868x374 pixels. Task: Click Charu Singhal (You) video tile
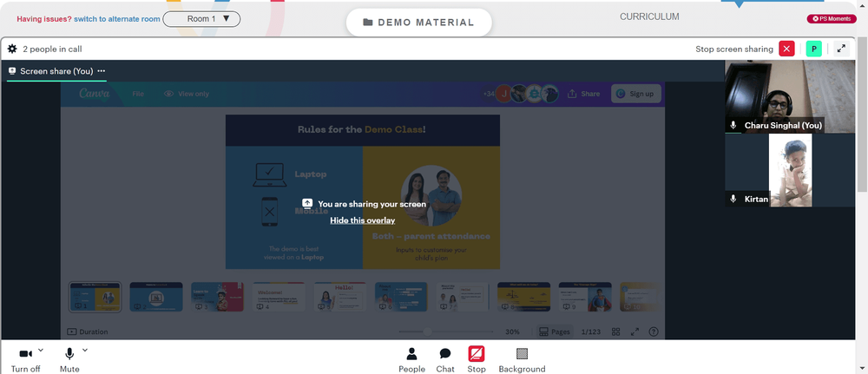click(x=790, y=96)
